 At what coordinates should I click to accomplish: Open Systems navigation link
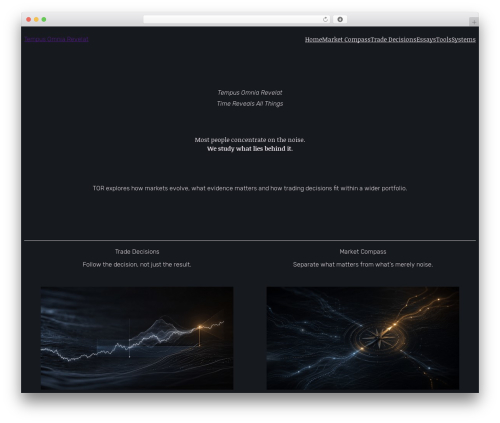coord(463,39)
